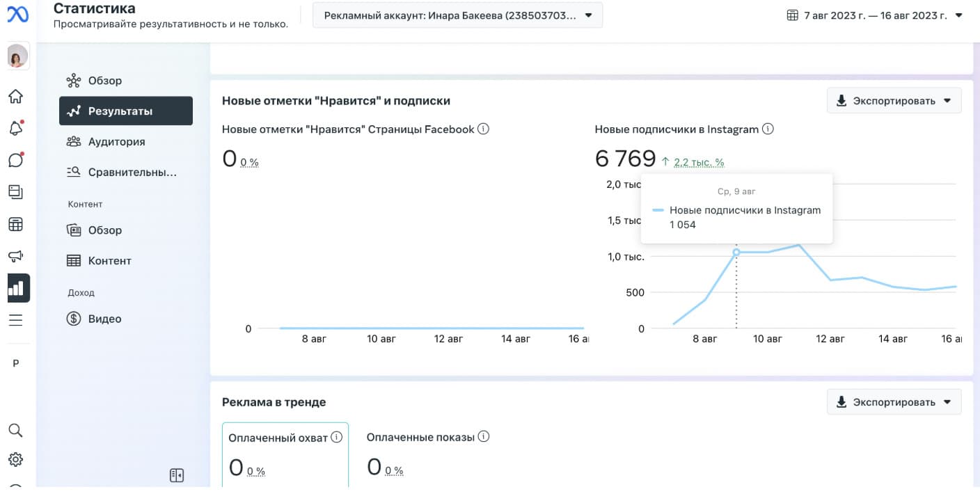Click info icon next to Оплаченный охват
980x494 pixels.
336,437
